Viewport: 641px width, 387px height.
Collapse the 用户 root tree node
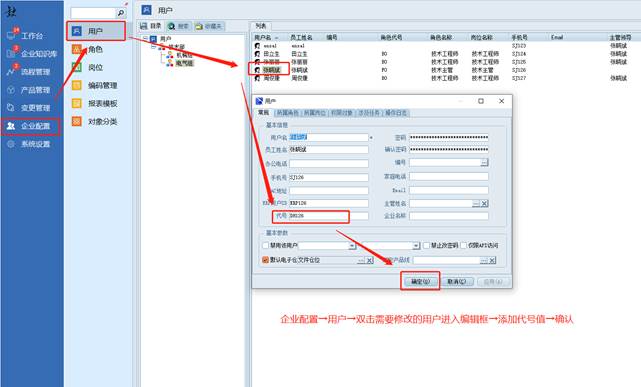[145, 39]
